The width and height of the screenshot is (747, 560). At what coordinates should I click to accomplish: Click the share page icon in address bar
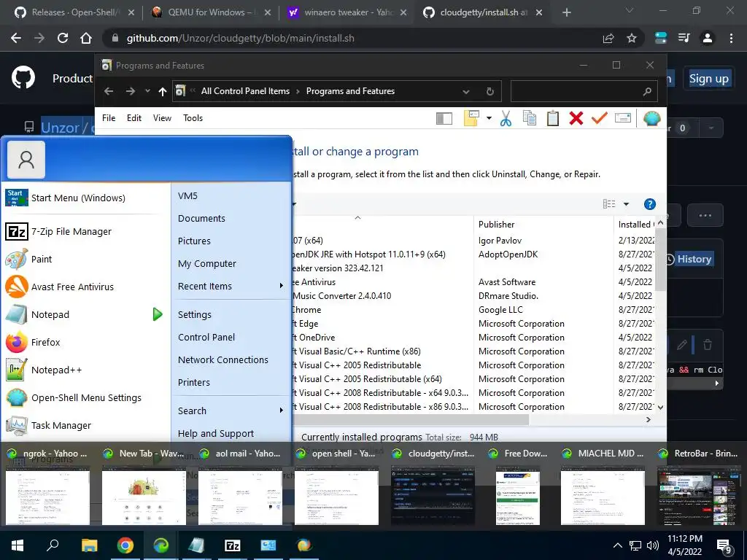tap(608, 38)
